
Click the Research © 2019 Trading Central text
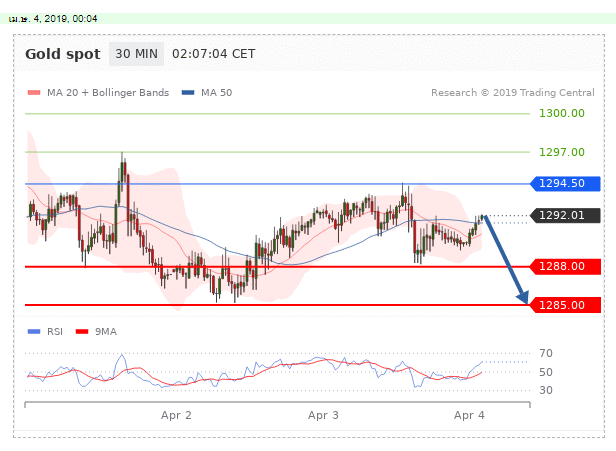(513, 93)
